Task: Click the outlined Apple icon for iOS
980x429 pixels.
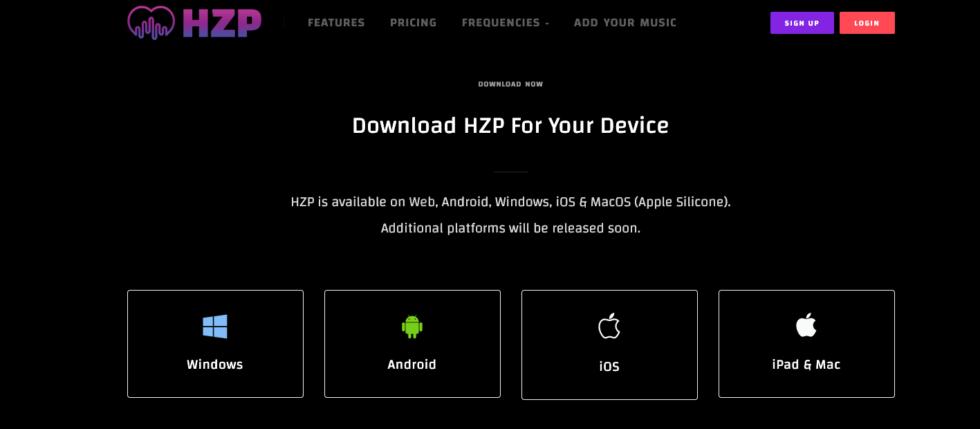Action: pos(609,326)
